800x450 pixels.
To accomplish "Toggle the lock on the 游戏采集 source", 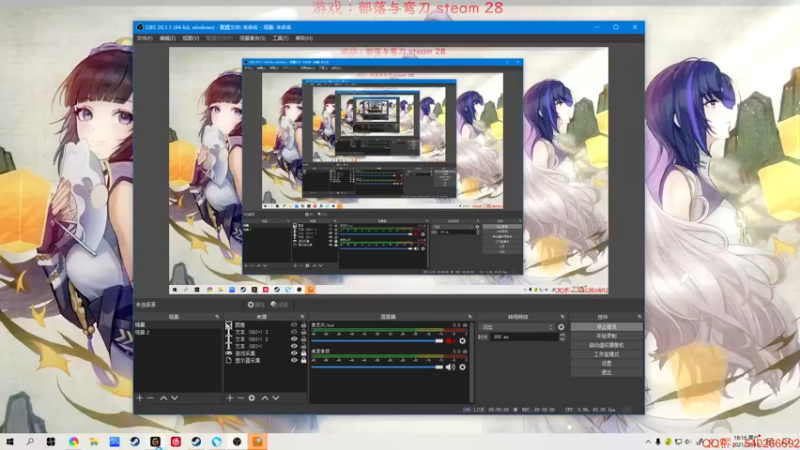I will 303,353.
